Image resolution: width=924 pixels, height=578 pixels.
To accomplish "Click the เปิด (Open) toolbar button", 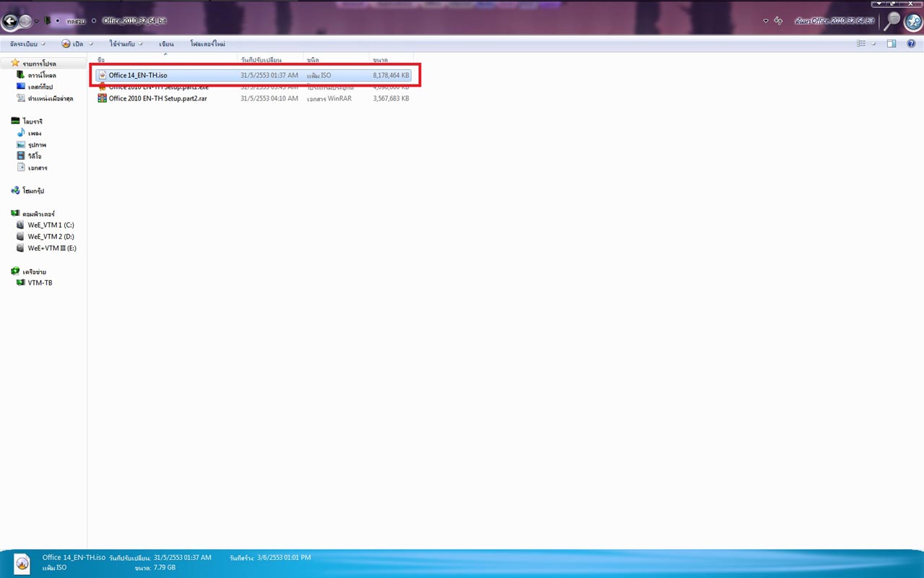I will click(73, 44).
